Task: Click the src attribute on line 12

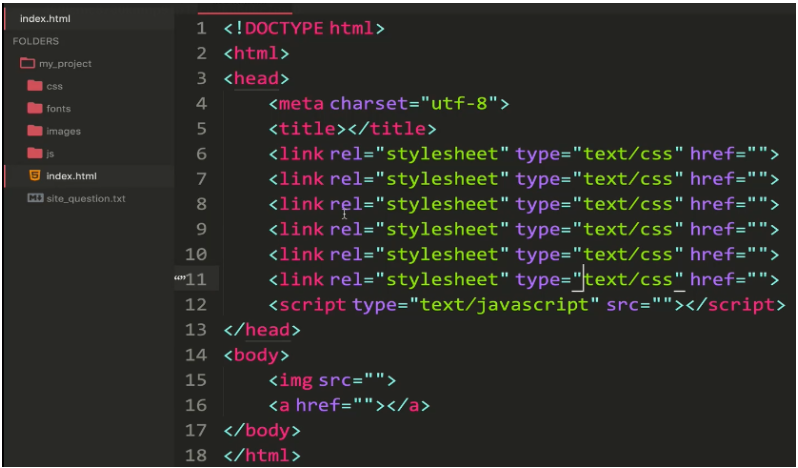Action: pos(622,304)
